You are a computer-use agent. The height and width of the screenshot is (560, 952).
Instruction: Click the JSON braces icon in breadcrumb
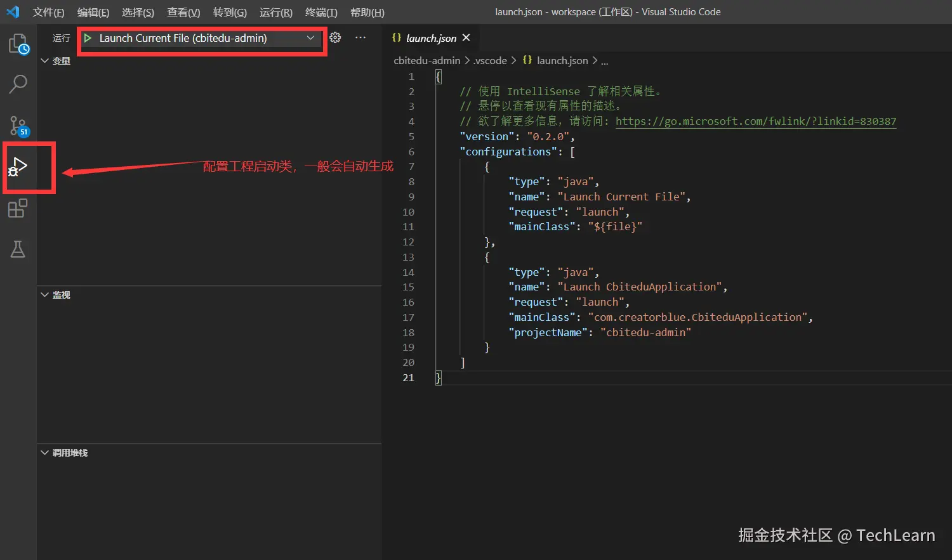527,60
